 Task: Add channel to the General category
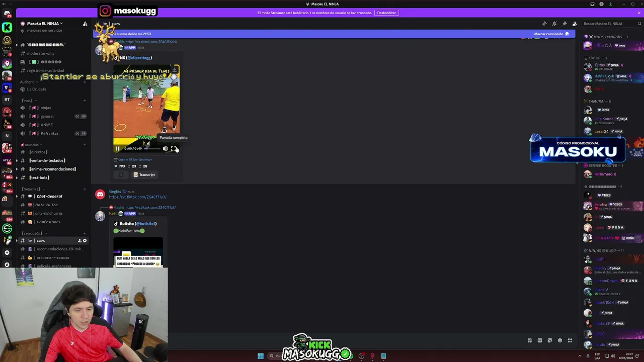pos(85,189)
